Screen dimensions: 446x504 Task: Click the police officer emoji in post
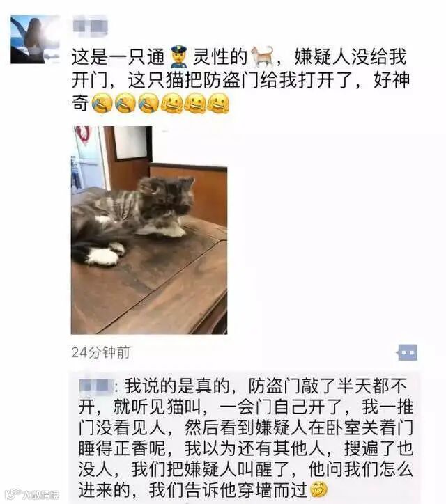tap(178, 57)
